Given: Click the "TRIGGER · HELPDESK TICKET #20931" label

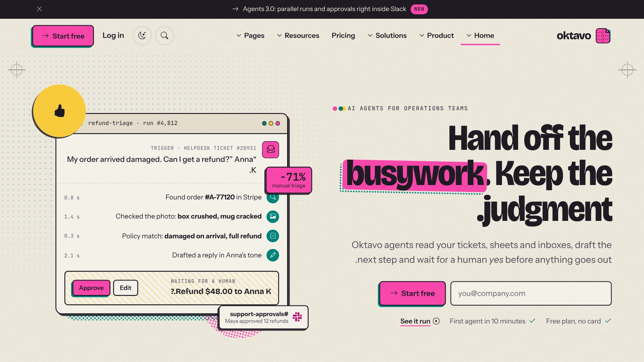Looking at the screenshot, I should click(x=203, y=148).
